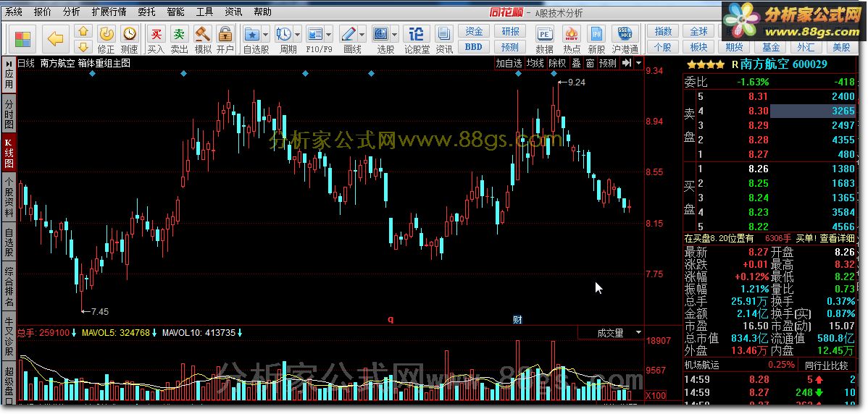Viewport: 868px width, 414px height.
Task: Click the 研报 research report button
Action: pyautogui.click(x=510, y=32)
